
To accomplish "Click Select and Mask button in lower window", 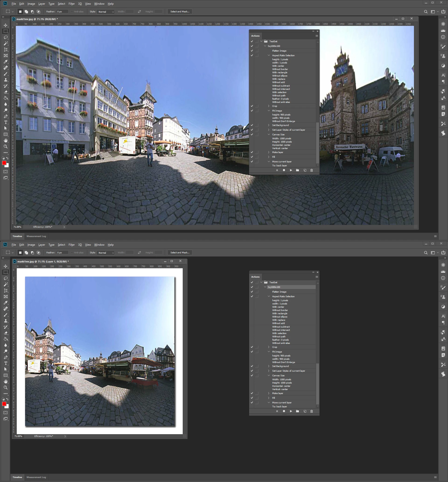I will (180, 252).
